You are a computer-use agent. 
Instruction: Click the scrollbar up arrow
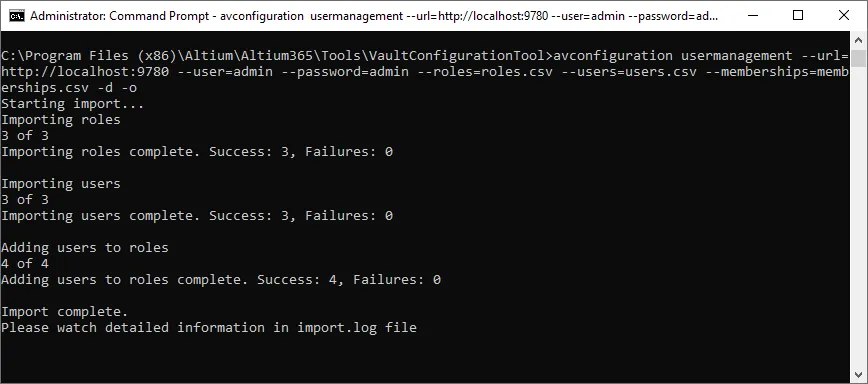[858, 40]
